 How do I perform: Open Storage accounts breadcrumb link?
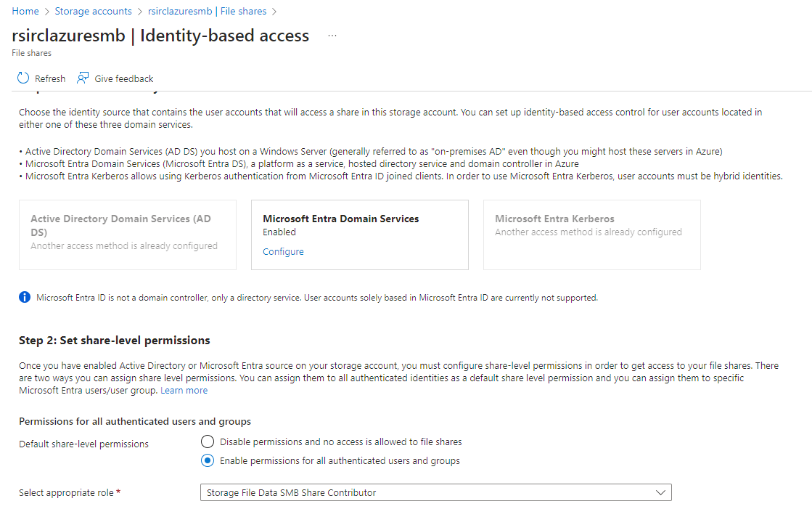tap(93, 11)
